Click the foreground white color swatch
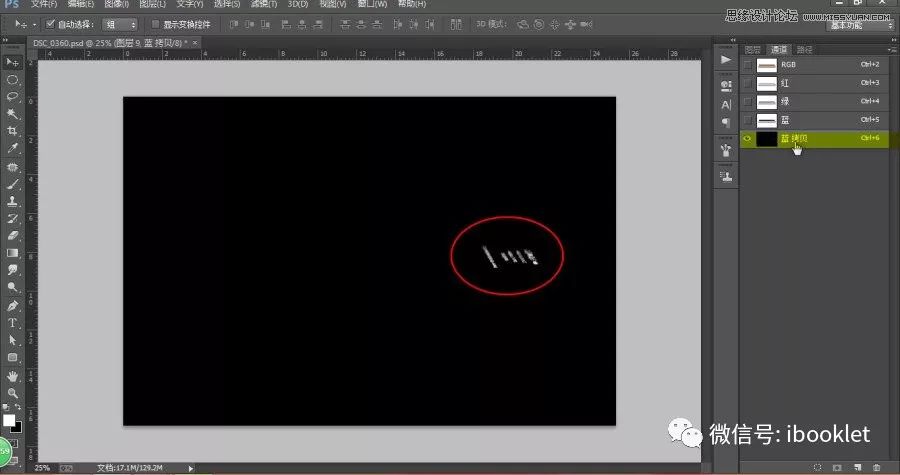Viewport: 900px width, 475px height. pos(9,420)
